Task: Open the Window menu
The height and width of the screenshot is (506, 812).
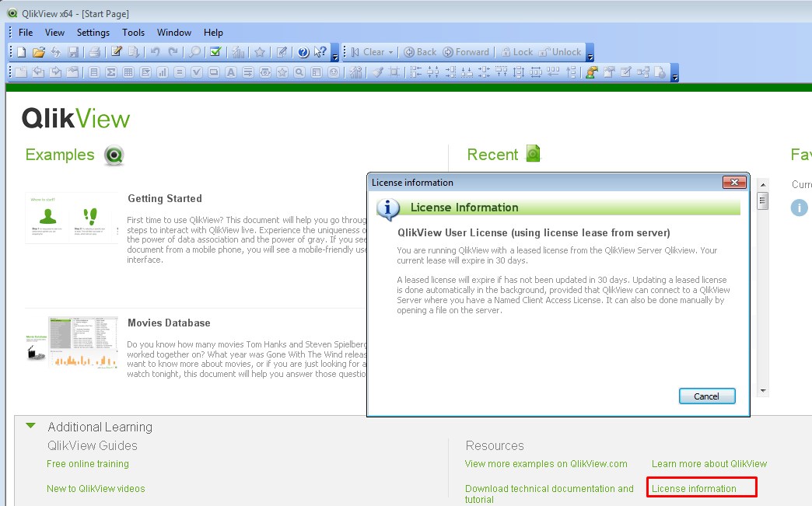Action: 174,33
